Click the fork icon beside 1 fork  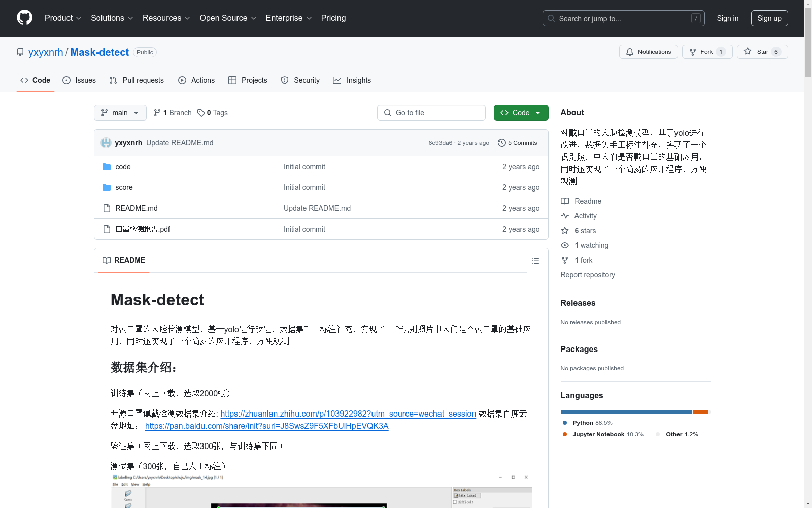[565, 260]
